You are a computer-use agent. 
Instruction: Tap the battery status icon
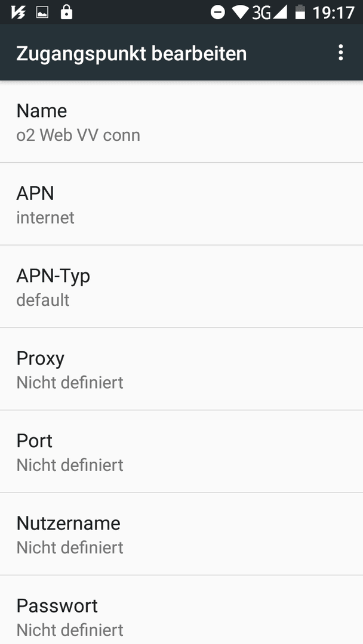click(300, 13)
